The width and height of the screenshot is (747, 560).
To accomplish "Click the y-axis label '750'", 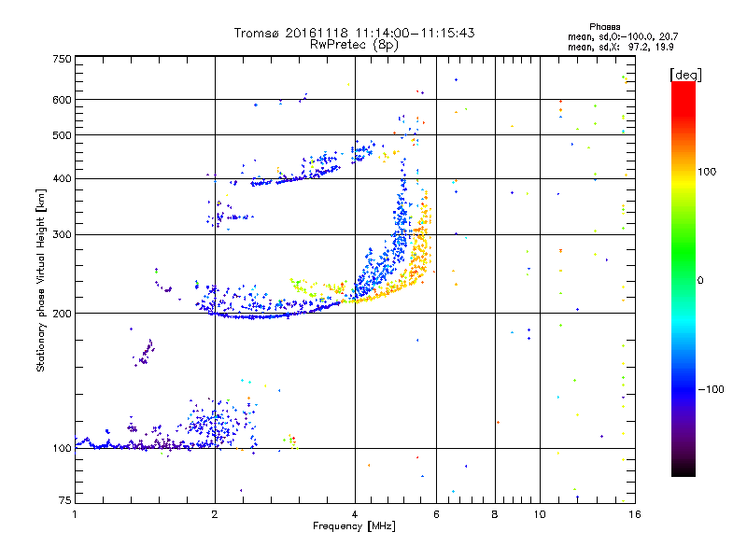I will point(63,59).
